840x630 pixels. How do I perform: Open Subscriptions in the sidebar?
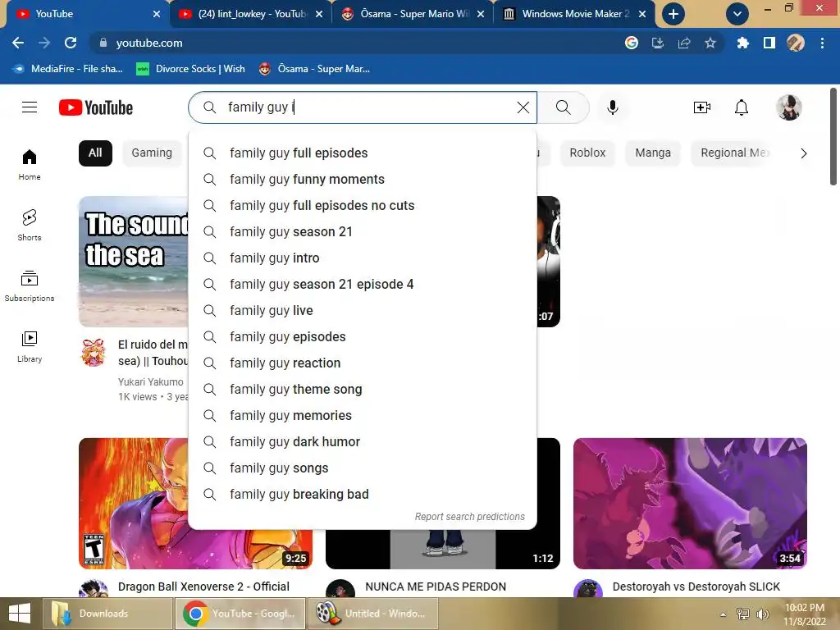point(30,286)
